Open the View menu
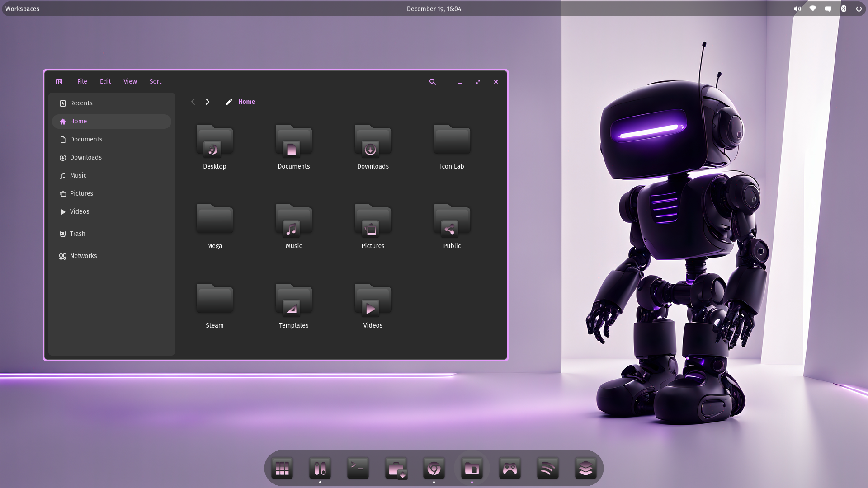This screenshot has height=488, width=868. click(130, 82)
